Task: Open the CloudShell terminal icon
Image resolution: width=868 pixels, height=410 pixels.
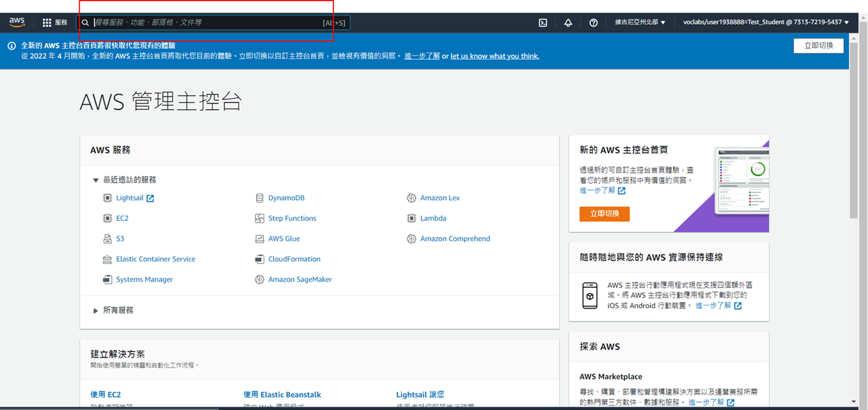Action: (x=542, y=22)
